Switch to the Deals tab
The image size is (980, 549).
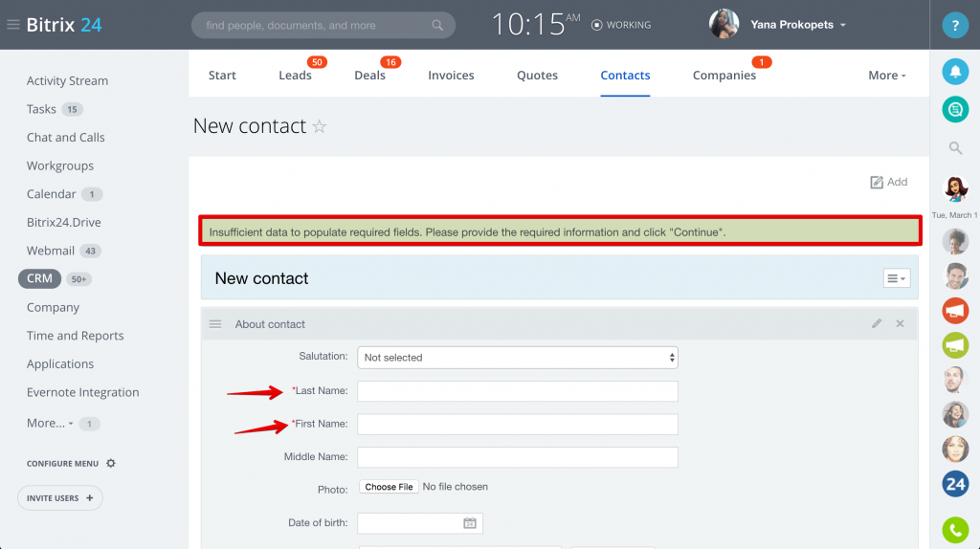[370, 75]
